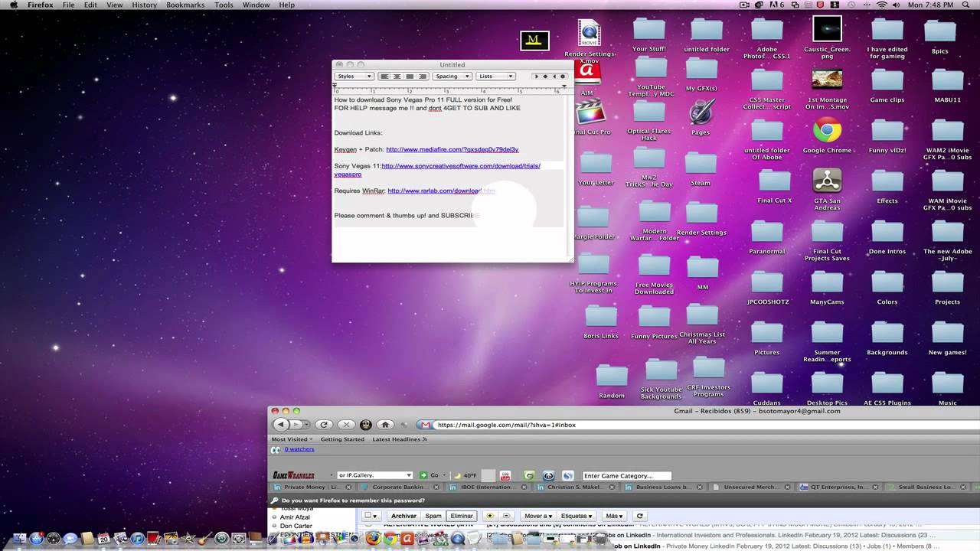Click the Firefox back button
This screenshot has width=980, height=551.
coord(281,424)
